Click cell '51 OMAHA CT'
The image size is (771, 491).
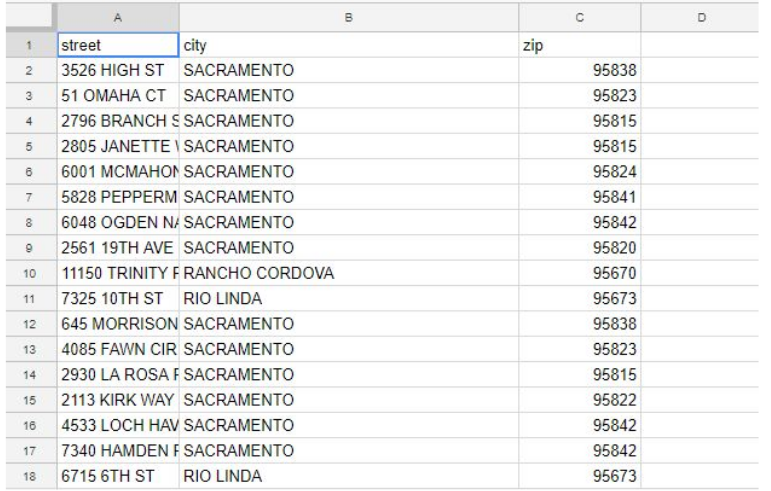tap(118, 95)
